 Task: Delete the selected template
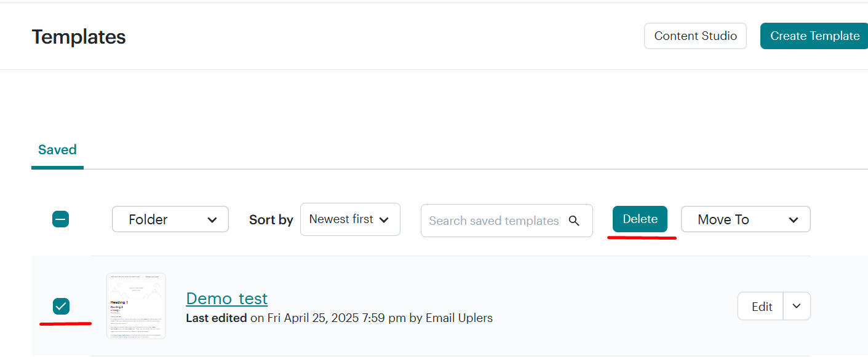tap(640, 219)
